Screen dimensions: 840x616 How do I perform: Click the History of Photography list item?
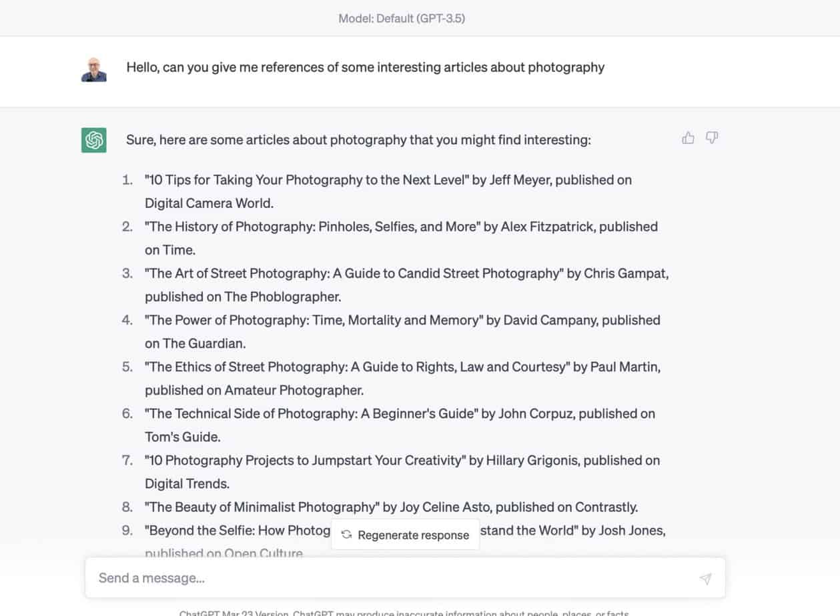[401, 238]
